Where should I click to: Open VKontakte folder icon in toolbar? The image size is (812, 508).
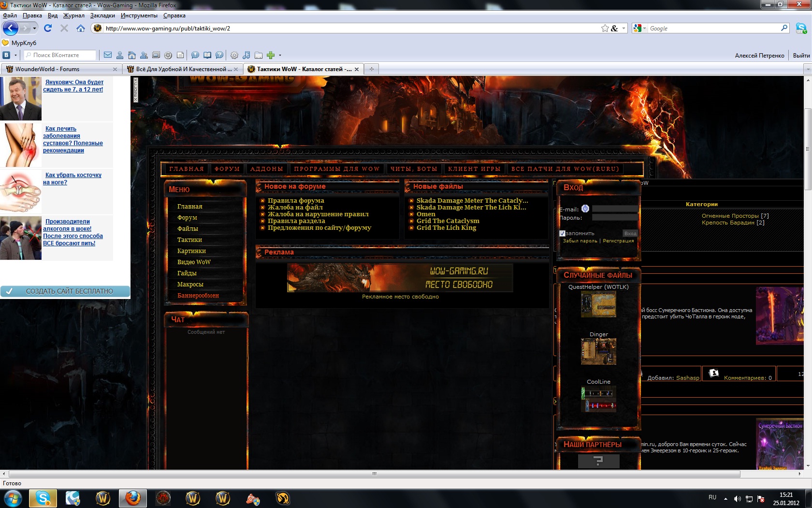click(259, 55)
